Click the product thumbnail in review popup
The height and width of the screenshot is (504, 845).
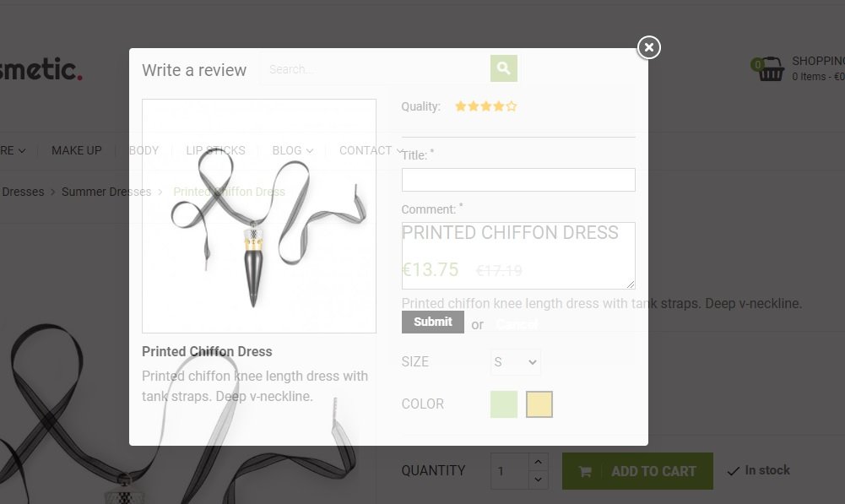pos(259,215)
